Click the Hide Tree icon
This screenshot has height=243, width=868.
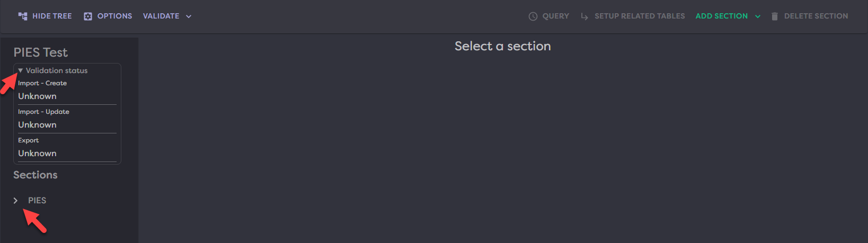23,16
